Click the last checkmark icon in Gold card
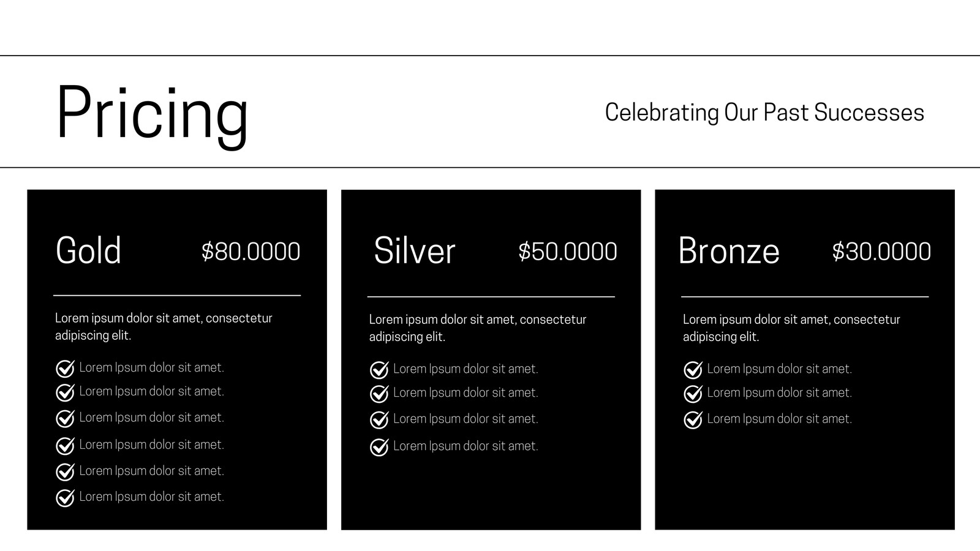The width and height of the screenshot is (980, 551). 65,497
